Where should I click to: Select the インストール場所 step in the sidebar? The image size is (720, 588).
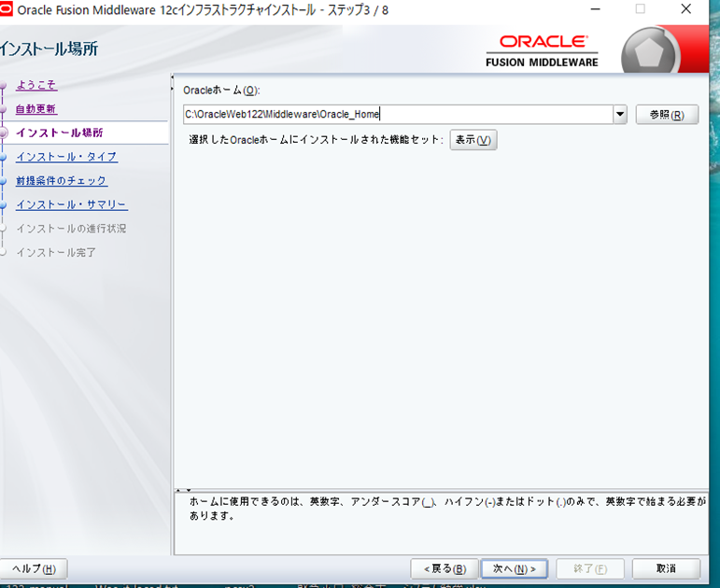click(x=60, y=133)
